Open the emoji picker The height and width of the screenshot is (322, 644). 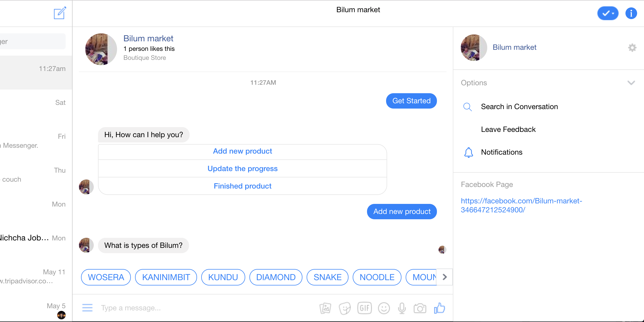[x=384, y=308]
